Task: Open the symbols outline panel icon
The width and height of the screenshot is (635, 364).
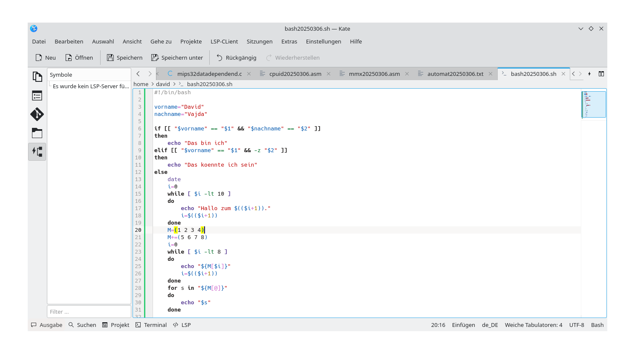Action: pos(37,95)
